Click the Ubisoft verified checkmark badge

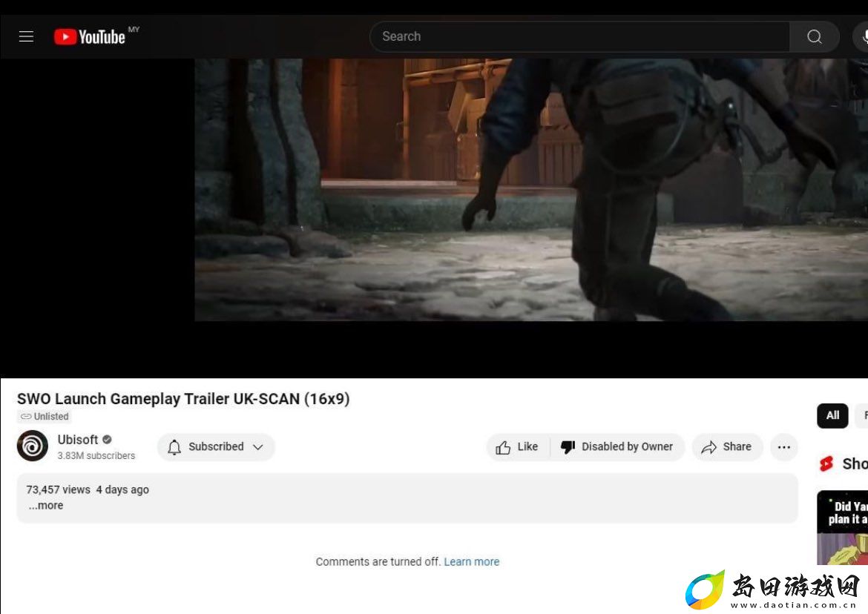point(108,440)
